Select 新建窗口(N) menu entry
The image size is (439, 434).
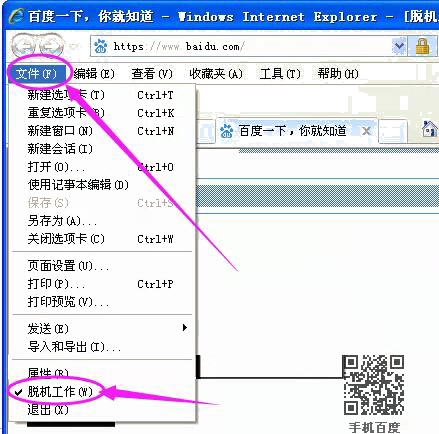(x=102, y=131)
